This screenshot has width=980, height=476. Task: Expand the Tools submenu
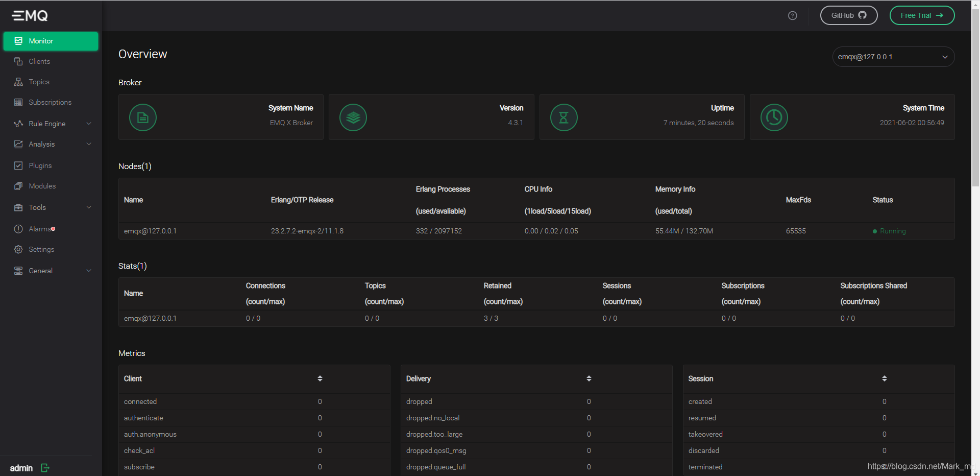click(x=50, y=207)
